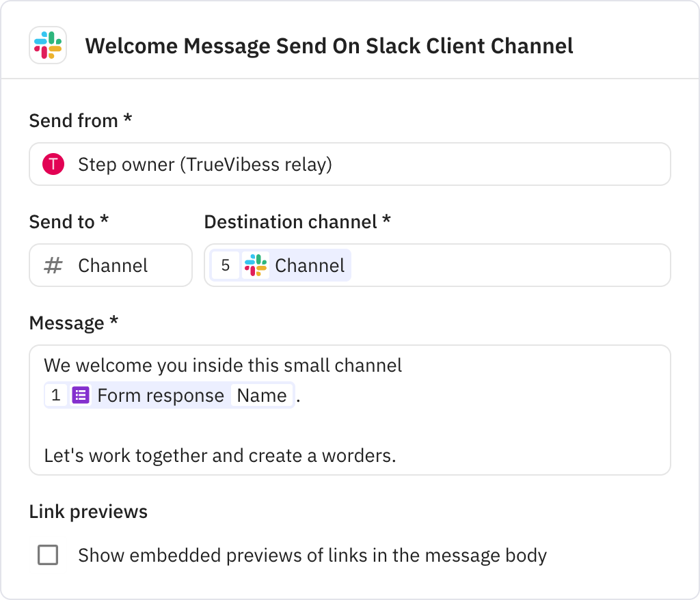Click the TrueVibess relay avatar icon
700x600 pixels.
(55, 163)
